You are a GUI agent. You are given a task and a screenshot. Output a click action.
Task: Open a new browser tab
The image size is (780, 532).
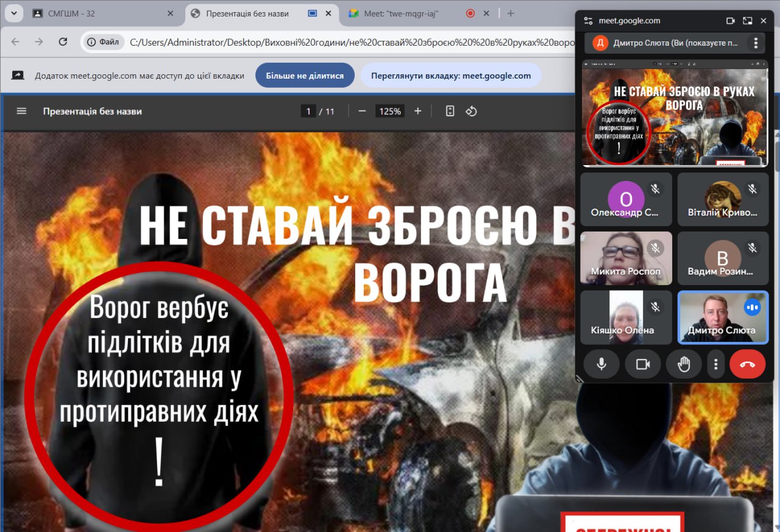(511, 13)
